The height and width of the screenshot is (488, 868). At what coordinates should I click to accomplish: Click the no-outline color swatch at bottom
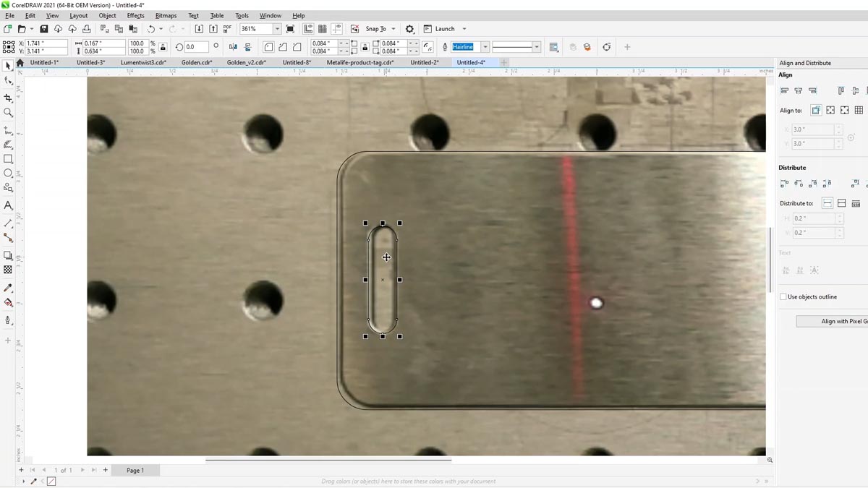pos(51,481)
